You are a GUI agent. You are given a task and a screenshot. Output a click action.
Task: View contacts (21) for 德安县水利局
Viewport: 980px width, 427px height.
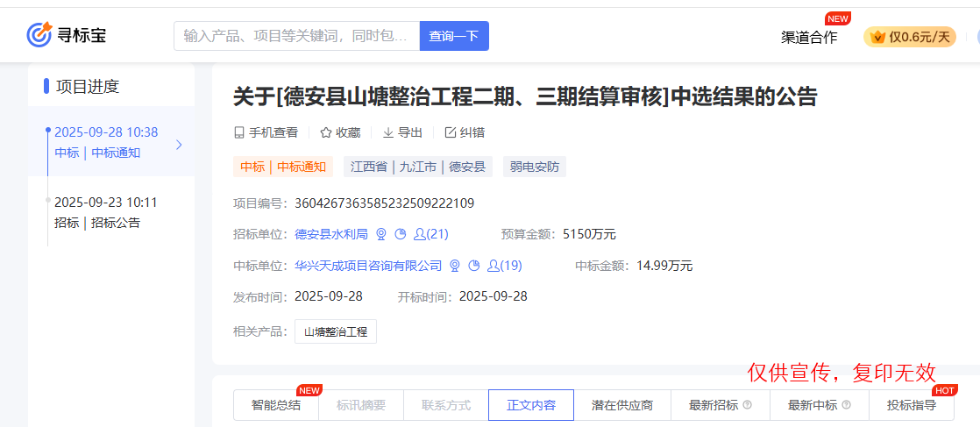click(x=430, y=234)
